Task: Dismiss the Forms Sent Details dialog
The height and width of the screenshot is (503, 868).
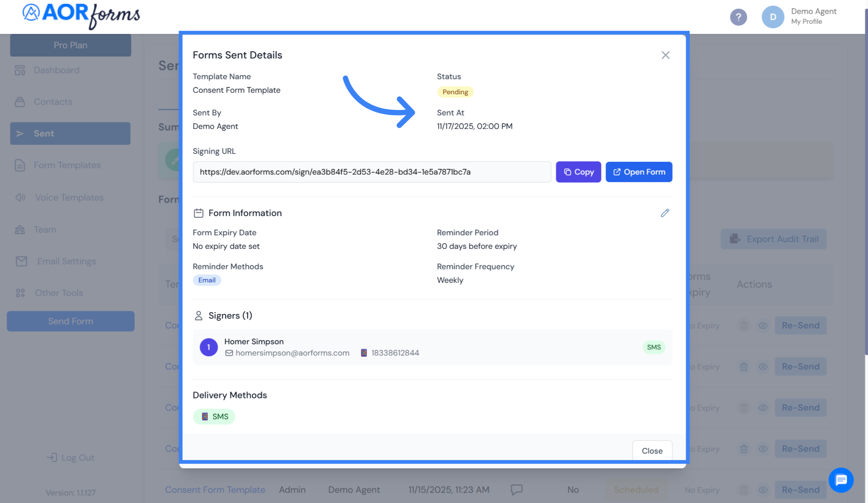Action: click(665, 55)
